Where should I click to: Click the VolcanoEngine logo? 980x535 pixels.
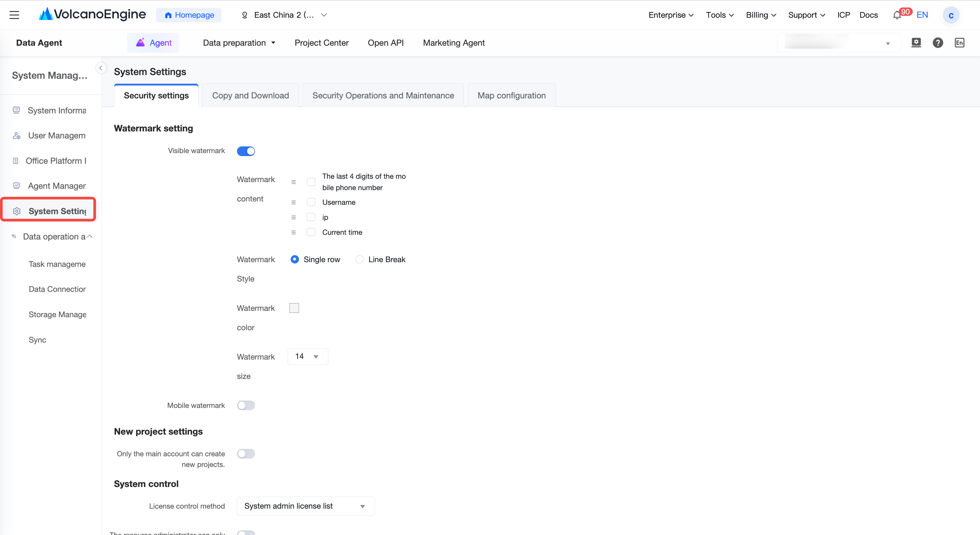(92, 14)
